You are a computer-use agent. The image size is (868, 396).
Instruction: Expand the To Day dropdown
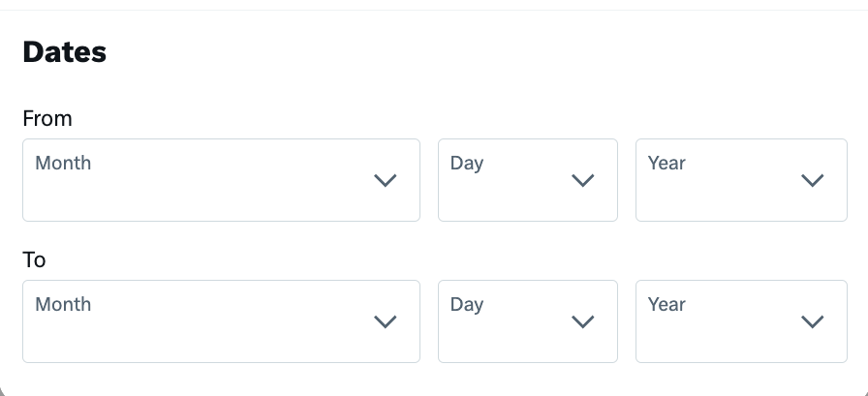pos(528,321)
